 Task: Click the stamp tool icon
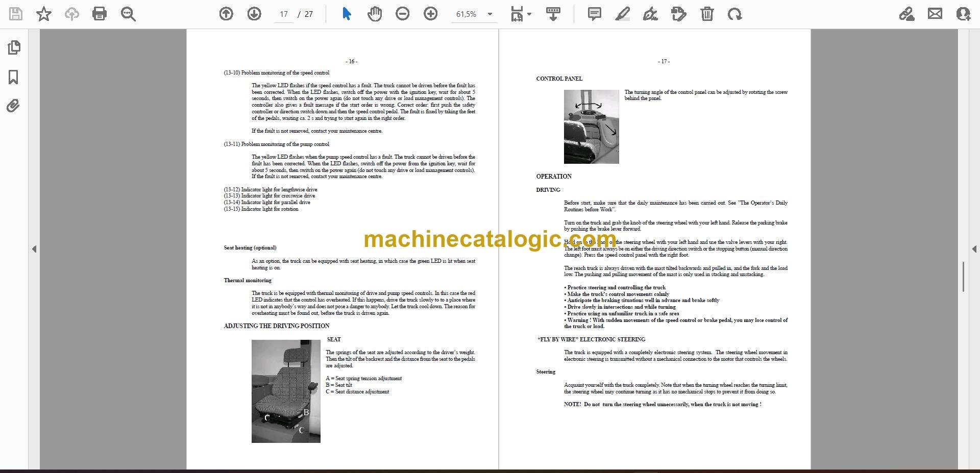679,14
